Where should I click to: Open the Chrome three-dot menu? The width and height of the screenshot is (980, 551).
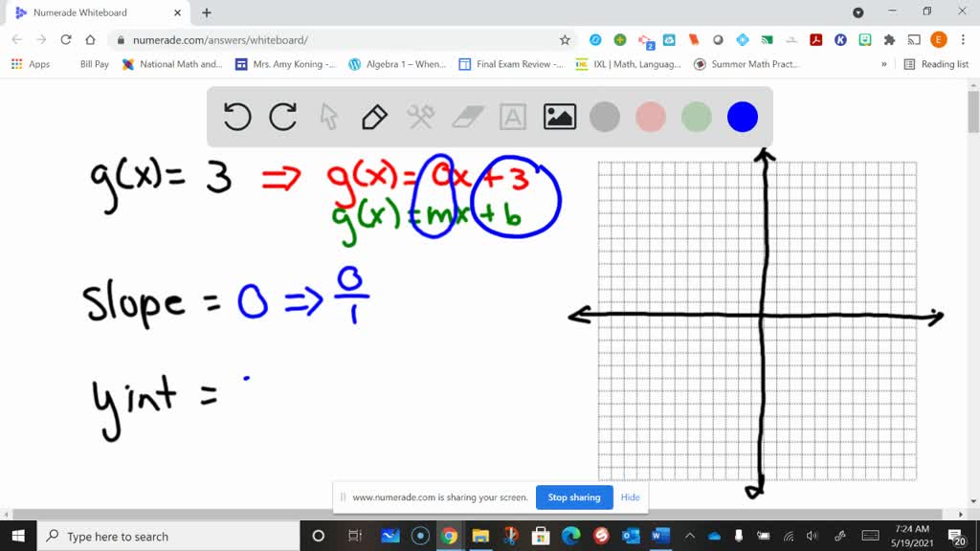(x=963, y=40)
